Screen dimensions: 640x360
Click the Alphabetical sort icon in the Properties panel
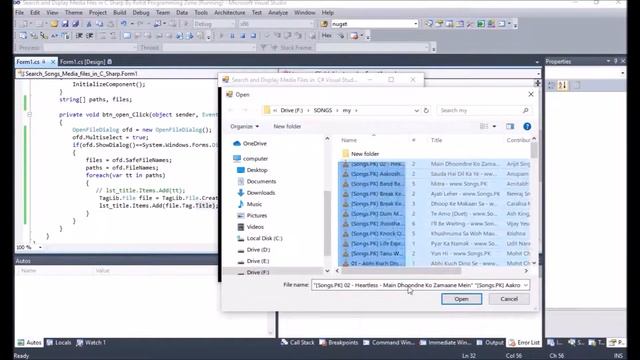562,85
